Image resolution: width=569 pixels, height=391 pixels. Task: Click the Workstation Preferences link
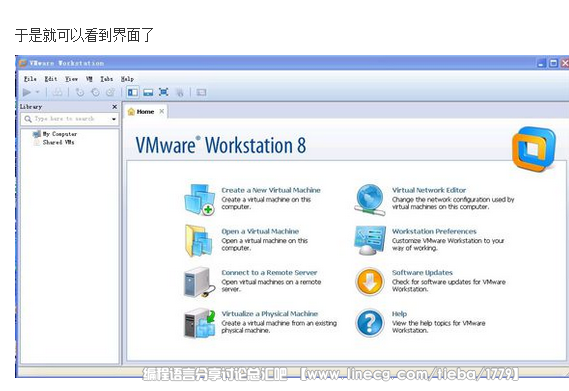pos(434,231)
